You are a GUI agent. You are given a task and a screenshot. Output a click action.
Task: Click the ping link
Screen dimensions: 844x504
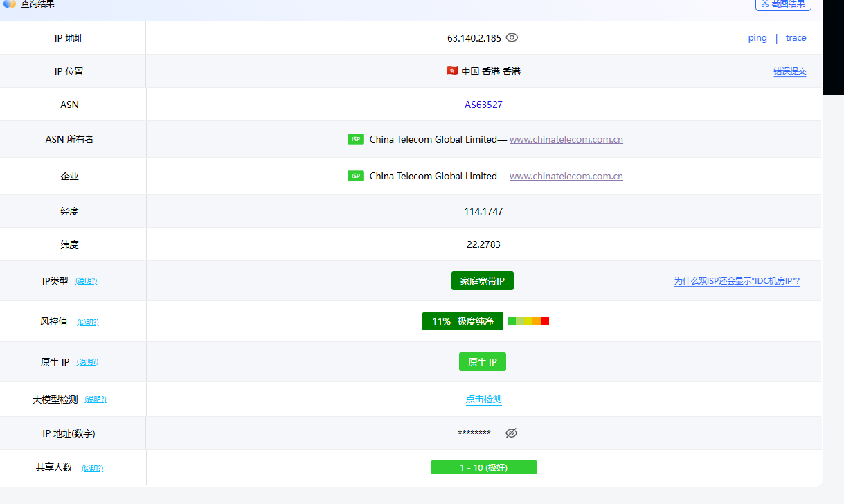click(x=757, y=38)
